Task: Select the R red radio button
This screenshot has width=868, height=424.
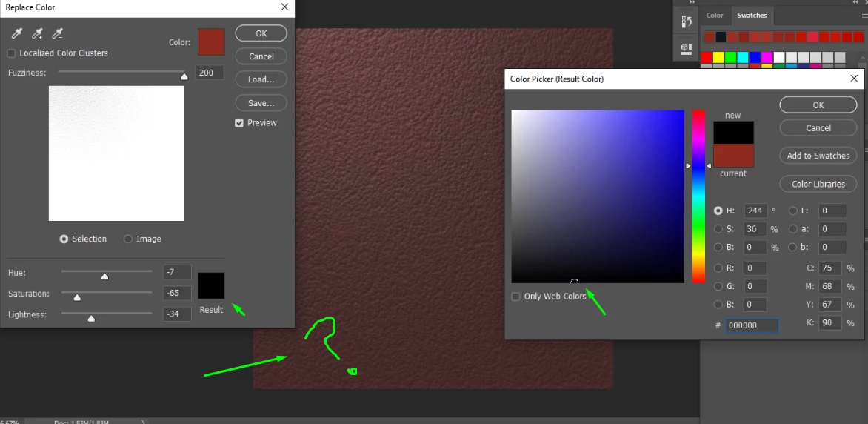Action: (718, 268)
